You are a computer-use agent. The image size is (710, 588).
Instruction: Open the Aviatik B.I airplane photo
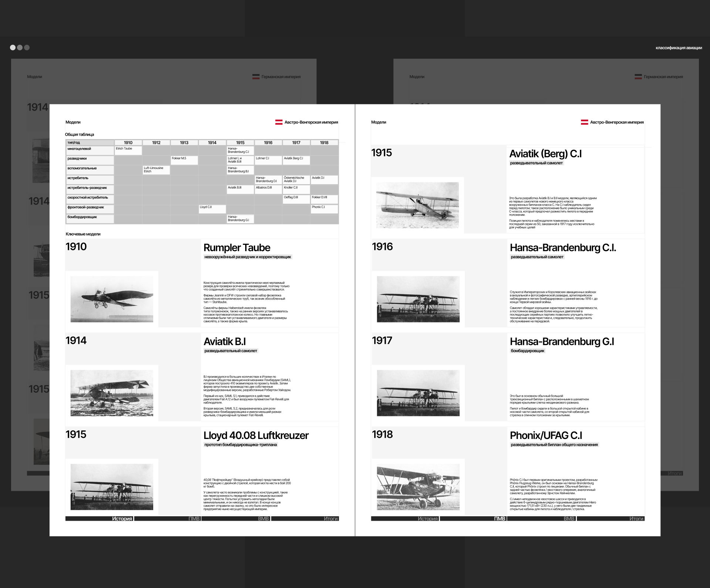click(112, 393)
